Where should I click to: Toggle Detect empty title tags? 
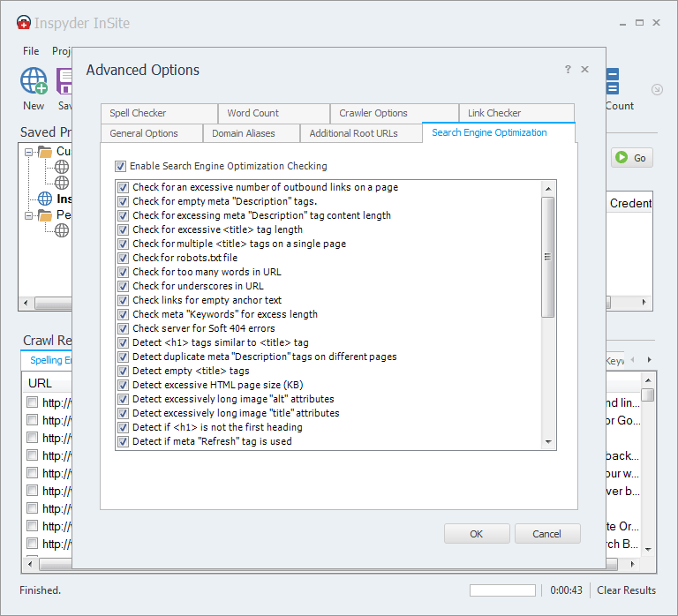click(x=124, y=371)
